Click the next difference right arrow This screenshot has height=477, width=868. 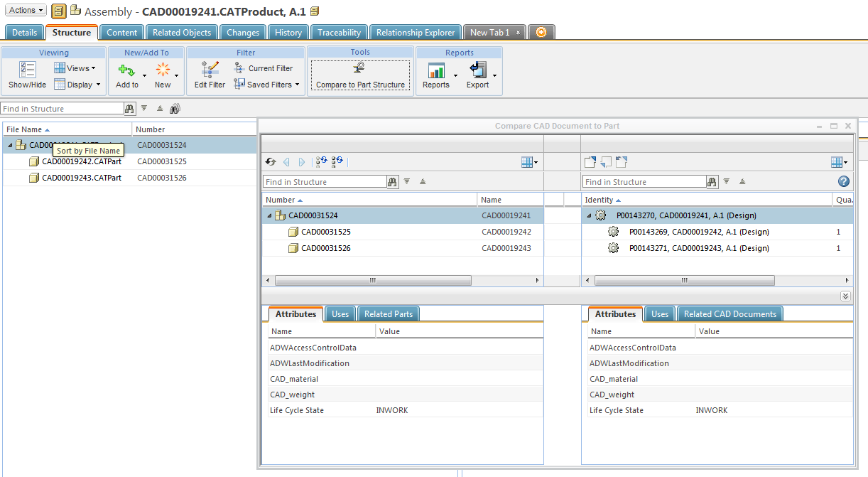click(x=302, y=162)
